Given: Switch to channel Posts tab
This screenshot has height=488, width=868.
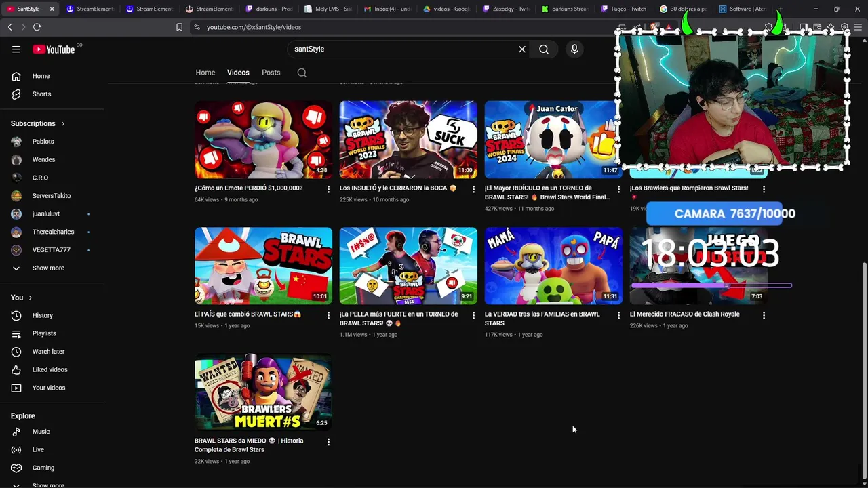Looking at the screenshot, I should 271,73.
